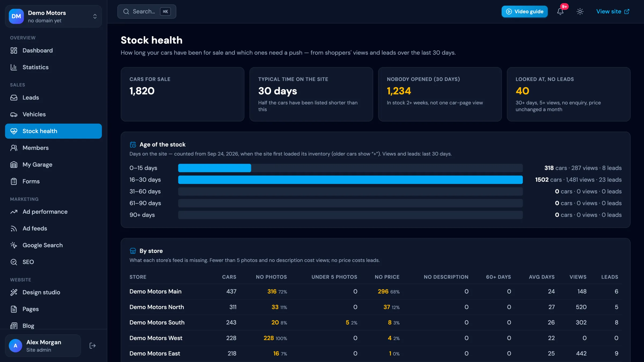Click the Dashboard grid icon
This screenshot has height=362, width=644.
(14, 50)
